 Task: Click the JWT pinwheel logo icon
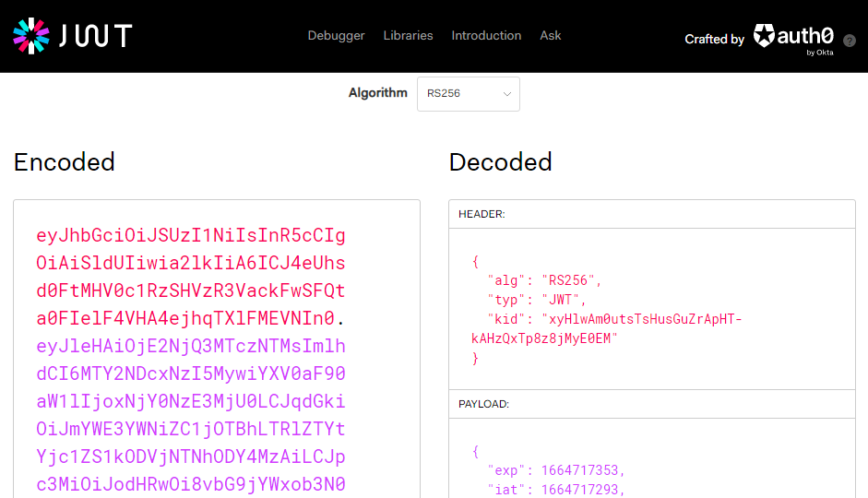tap(30, 36)
